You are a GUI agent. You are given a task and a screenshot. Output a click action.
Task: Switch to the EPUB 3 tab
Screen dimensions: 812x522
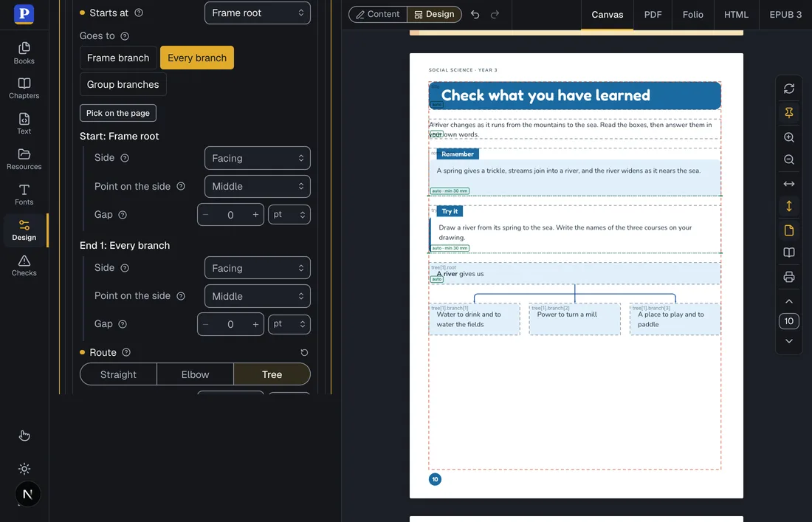(x=785, y=15)
